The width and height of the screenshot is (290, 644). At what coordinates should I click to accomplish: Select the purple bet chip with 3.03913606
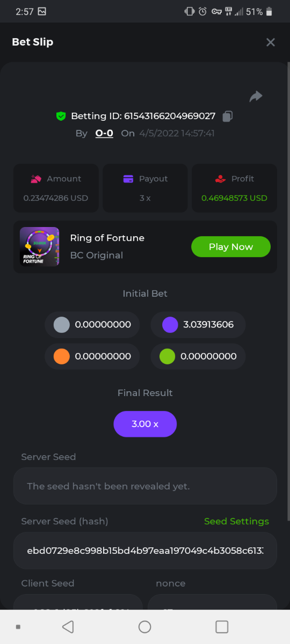pos(198,325)
